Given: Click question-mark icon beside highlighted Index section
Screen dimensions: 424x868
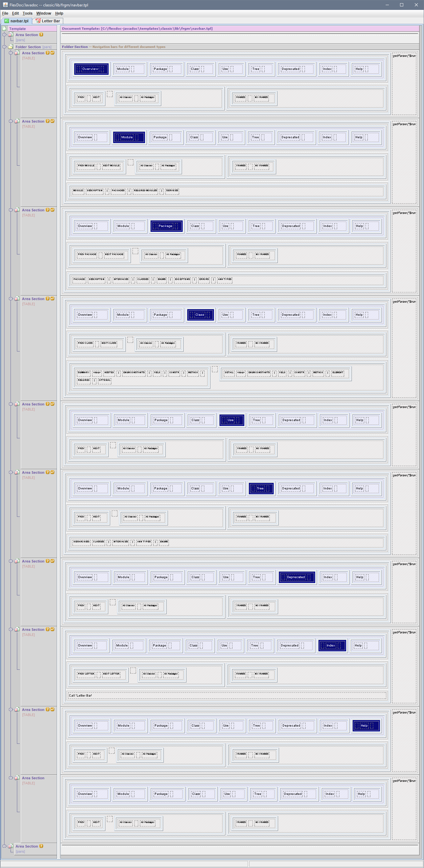Looking at the screenshot, I should click(48, 630).
